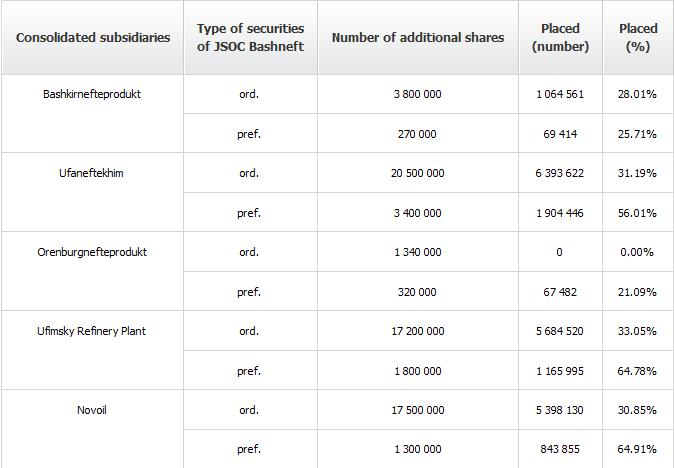Select the 0.00% placed cell

point(637,252)
